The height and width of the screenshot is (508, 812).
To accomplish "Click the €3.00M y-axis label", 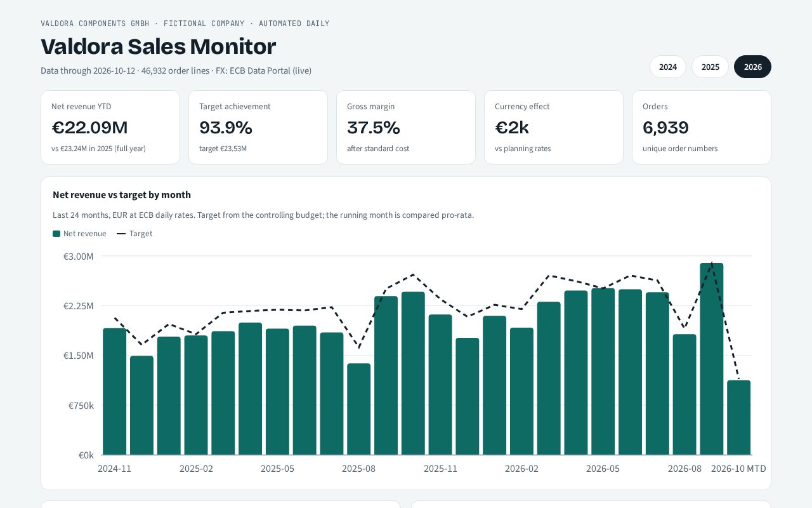I will click(x=79, y=257).
